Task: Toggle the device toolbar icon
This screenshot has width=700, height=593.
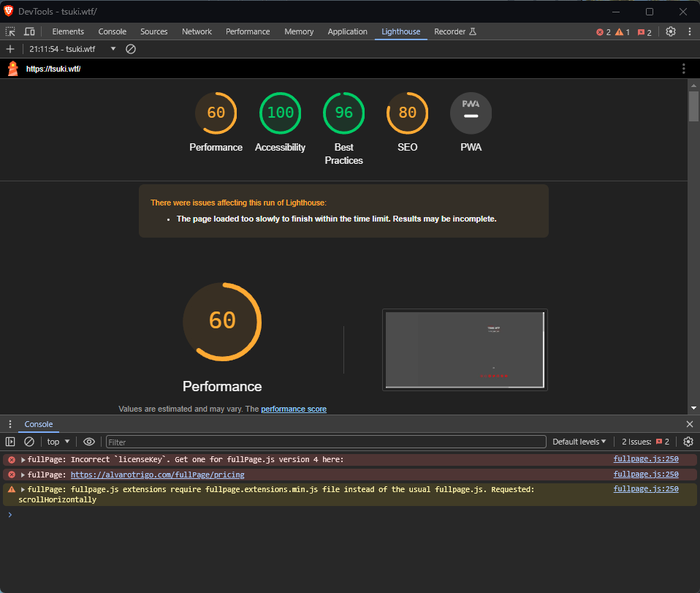Action: tap(29, 31)
